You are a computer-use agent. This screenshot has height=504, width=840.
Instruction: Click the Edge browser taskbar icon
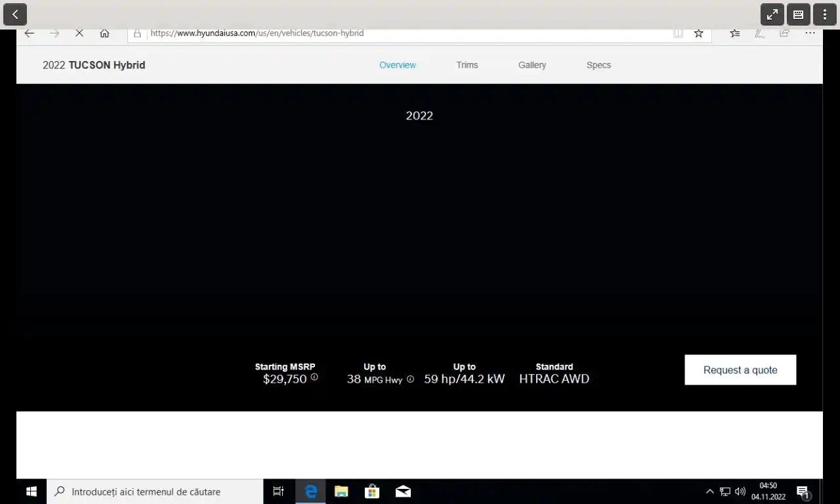pyautogui.click(x=310, y=492)
